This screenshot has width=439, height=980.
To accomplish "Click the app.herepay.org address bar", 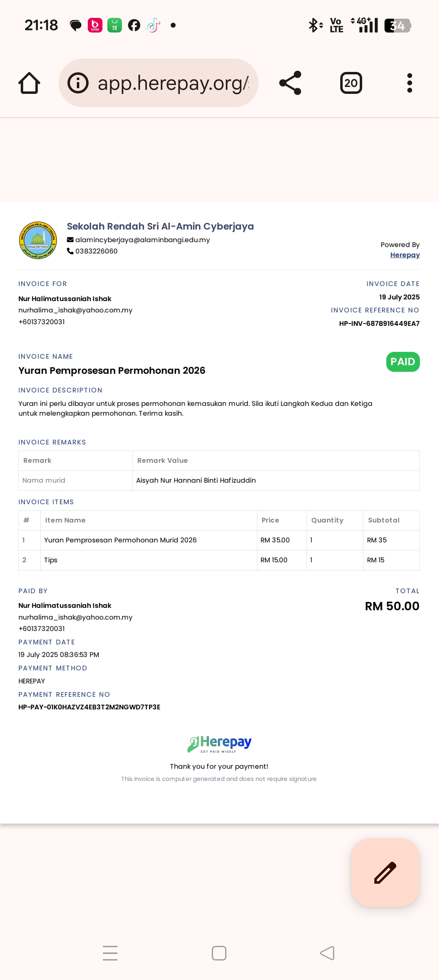I will 159,83.
